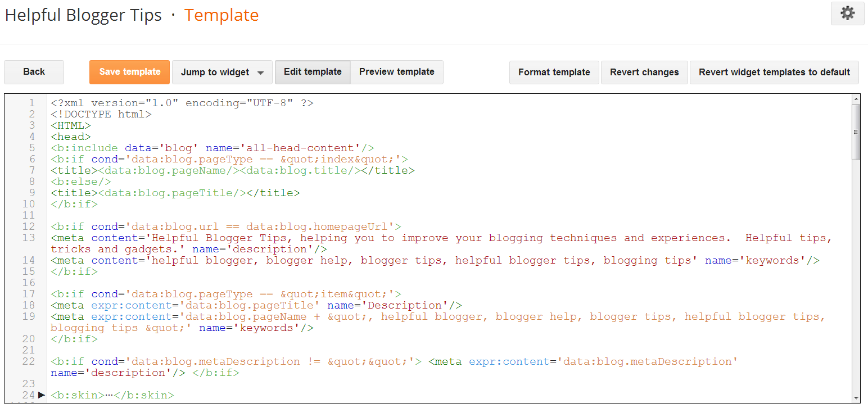Click the scrollbar up arrow
Image resolution: width=868 pixels, height=408 pixels.
click(x=856, y=99)
